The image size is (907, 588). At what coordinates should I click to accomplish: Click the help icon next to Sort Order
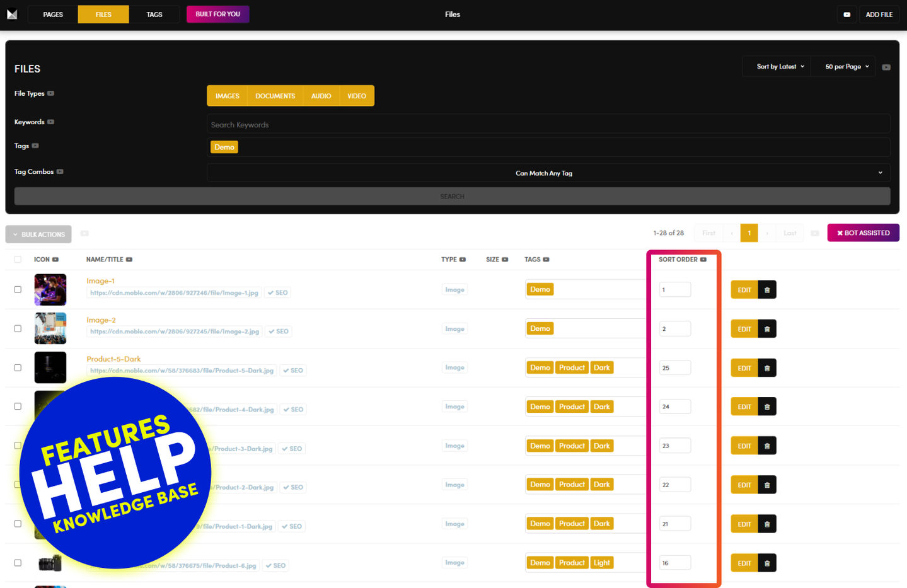[703, 260]
